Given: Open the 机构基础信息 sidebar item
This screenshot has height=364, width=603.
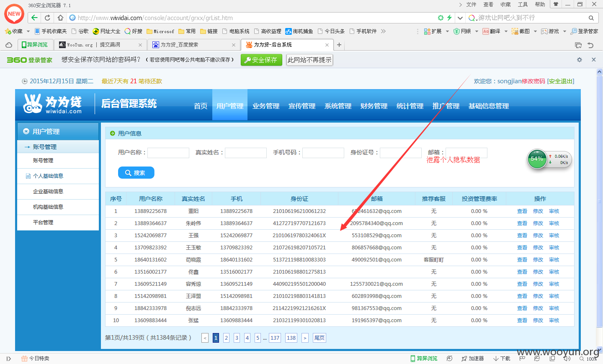Looking at the screenshot, I should click(48, 207).
